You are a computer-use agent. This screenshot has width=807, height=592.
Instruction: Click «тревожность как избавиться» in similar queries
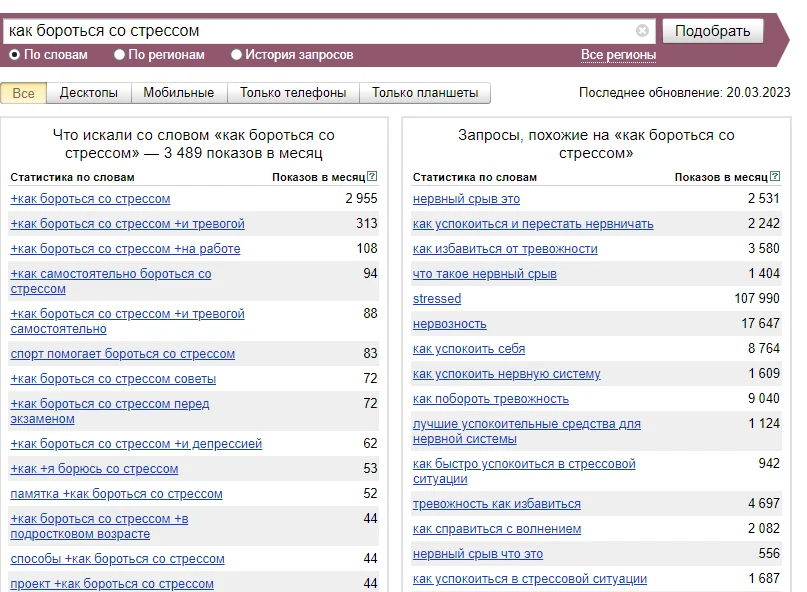[495, 503]
